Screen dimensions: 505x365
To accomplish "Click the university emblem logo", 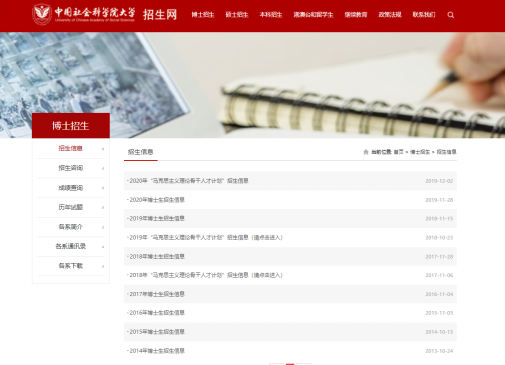I will (42, 14).
